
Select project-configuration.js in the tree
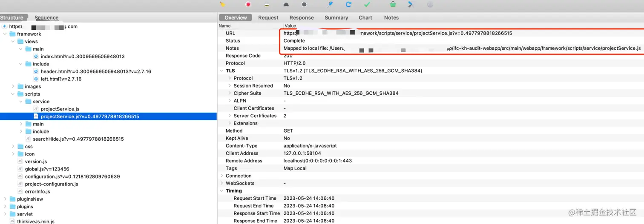(x=52, y=184)
